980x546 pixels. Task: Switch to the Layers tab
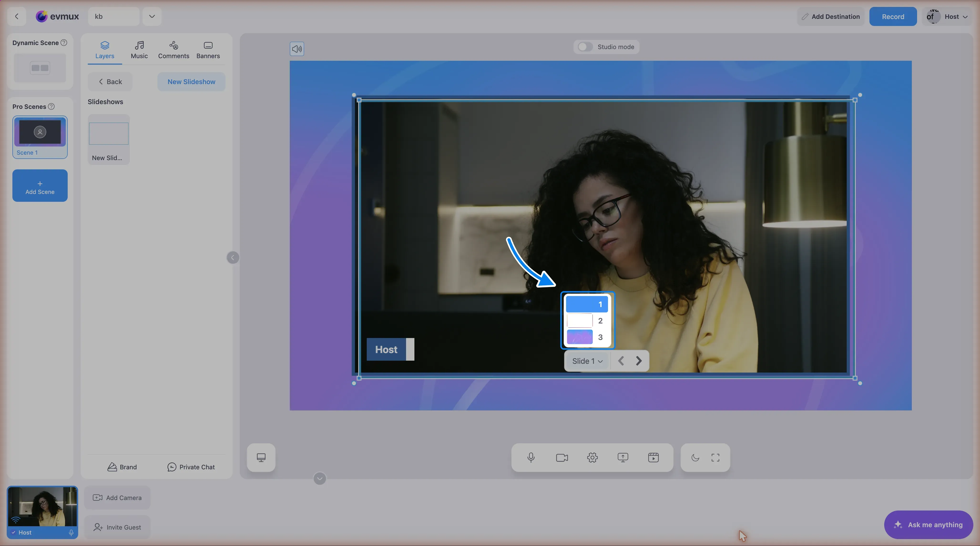pyautogui.click(x=105, y=50)
